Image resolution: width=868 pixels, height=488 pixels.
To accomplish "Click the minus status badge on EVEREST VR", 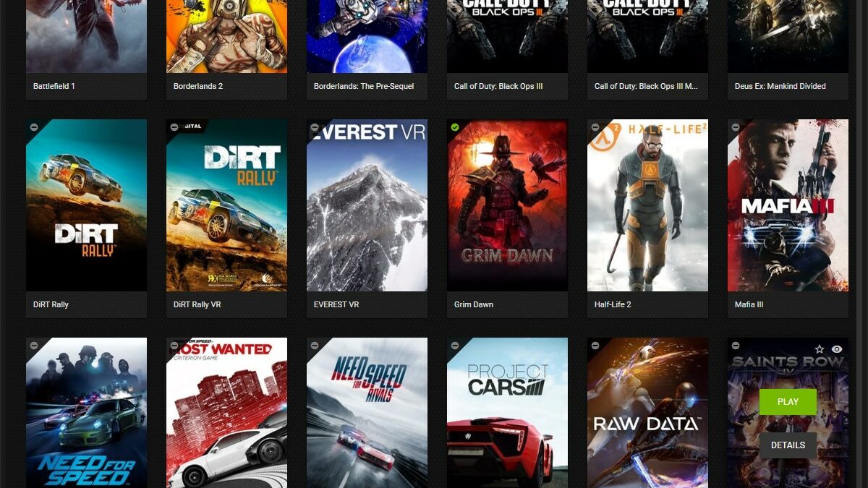I will click(x=315, y=127).
